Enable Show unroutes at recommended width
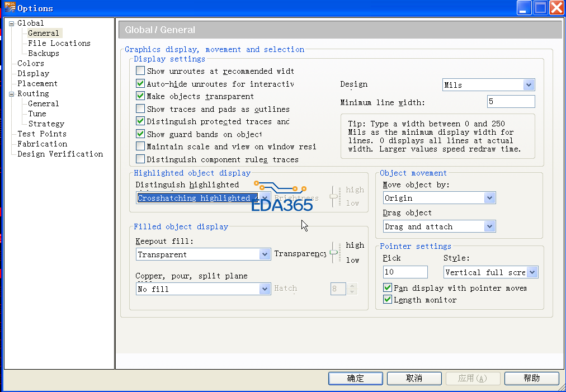This screenshot has width=566, height=392. tap(140, 71)
